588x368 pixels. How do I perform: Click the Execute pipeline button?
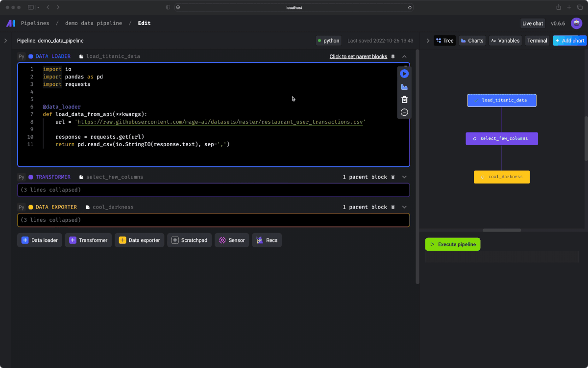[452, 244]
